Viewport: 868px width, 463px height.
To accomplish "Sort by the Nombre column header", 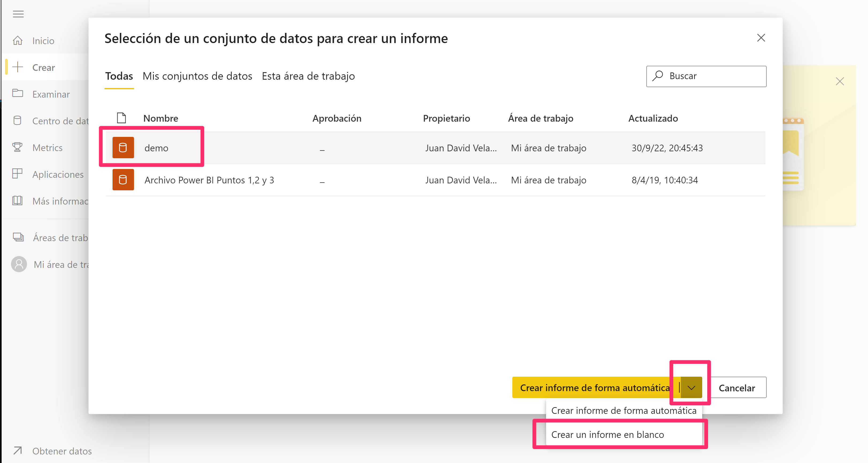I will (x=161, y=118).
